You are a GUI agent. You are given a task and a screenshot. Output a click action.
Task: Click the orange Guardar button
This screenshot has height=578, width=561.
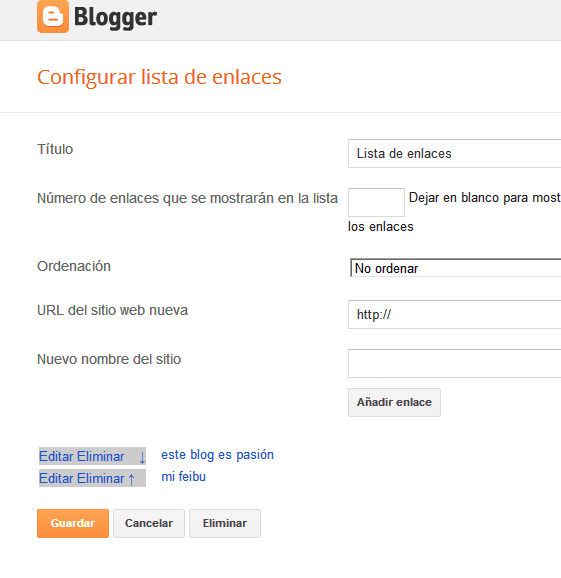(x=73, y=523)
